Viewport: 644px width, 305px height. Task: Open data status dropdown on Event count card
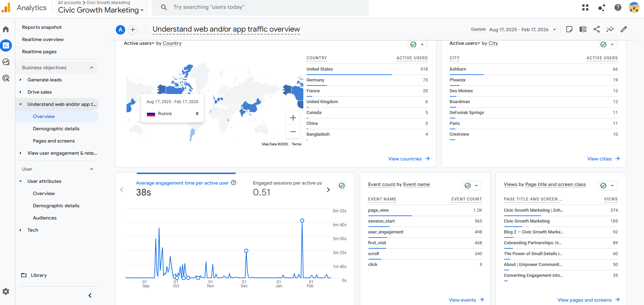472,186
